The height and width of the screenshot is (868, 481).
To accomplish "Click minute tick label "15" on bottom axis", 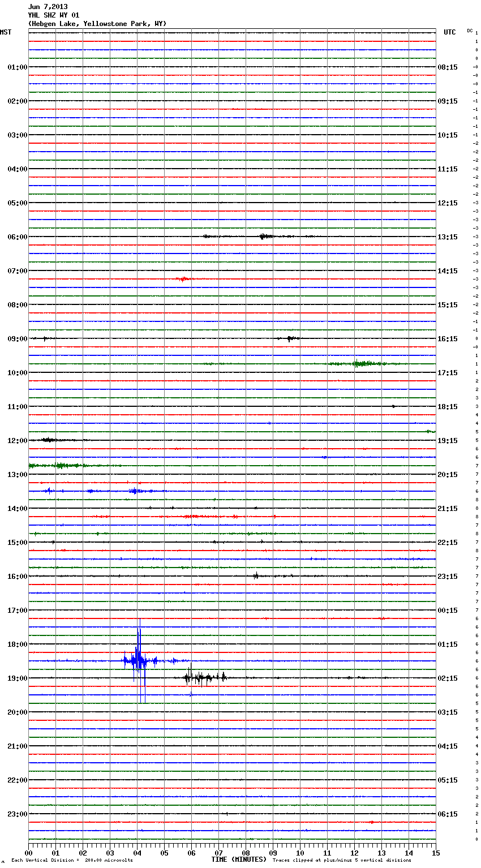I will (x=436, y=853).
